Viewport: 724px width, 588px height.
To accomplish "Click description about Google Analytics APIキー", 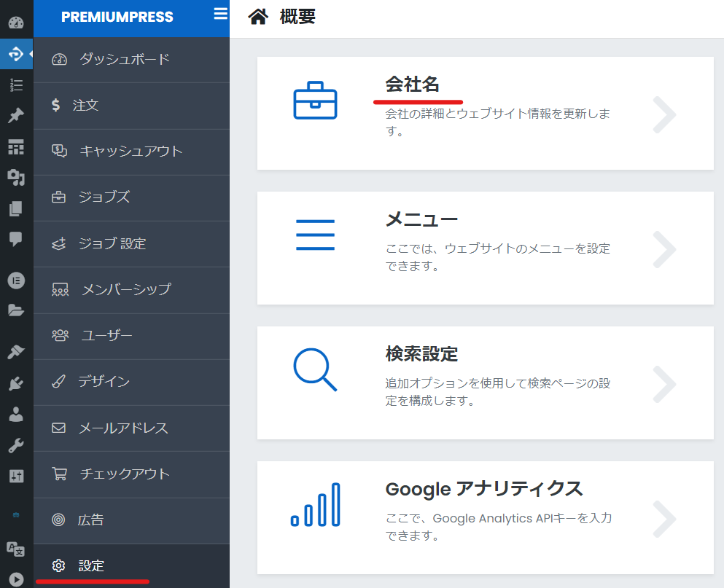I will click(x=499, y=527).
